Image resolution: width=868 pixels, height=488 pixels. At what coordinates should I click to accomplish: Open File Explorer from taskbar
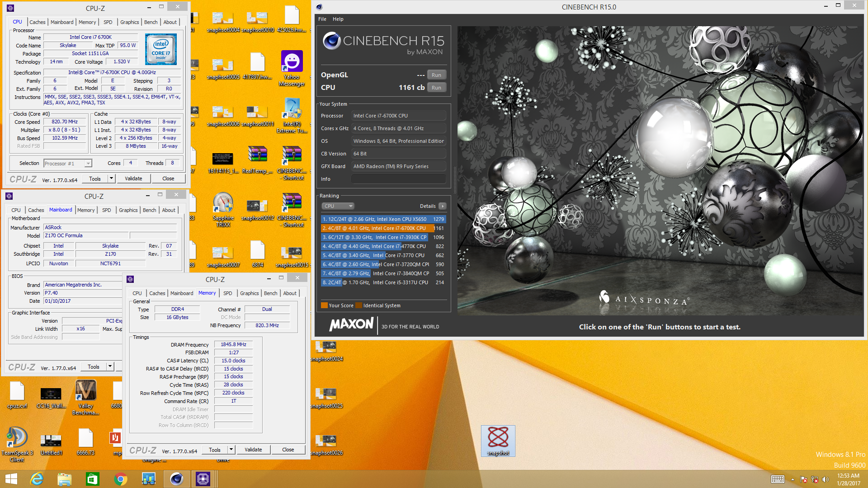point(65,479)
